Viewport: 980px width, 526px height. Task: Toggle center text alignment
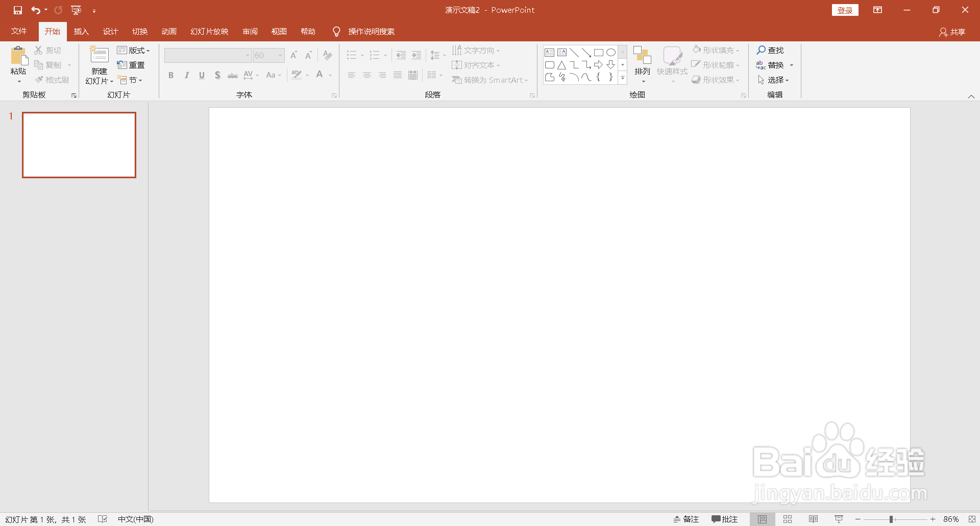pos(367,75)
